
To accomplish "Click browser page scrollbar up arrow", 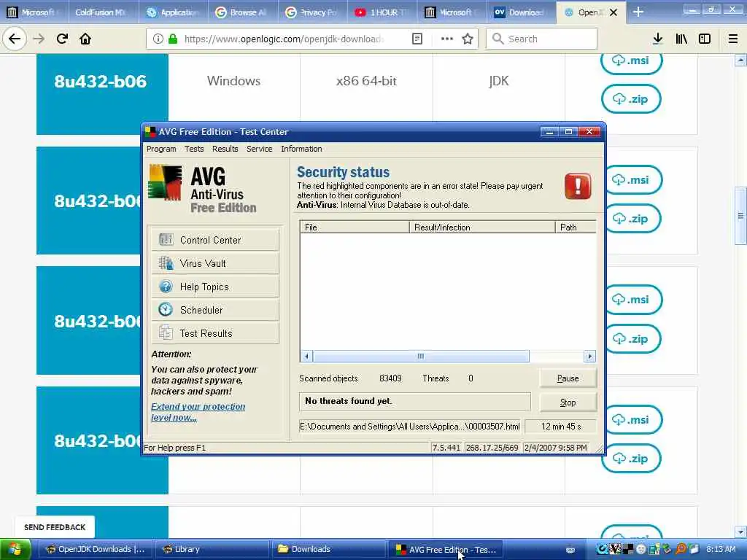I will [740, 61].
